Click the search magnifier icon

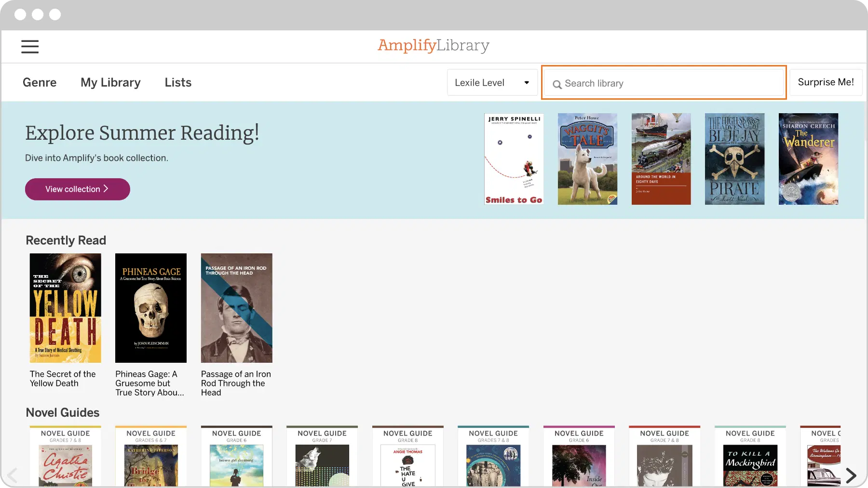click(557, 84)
